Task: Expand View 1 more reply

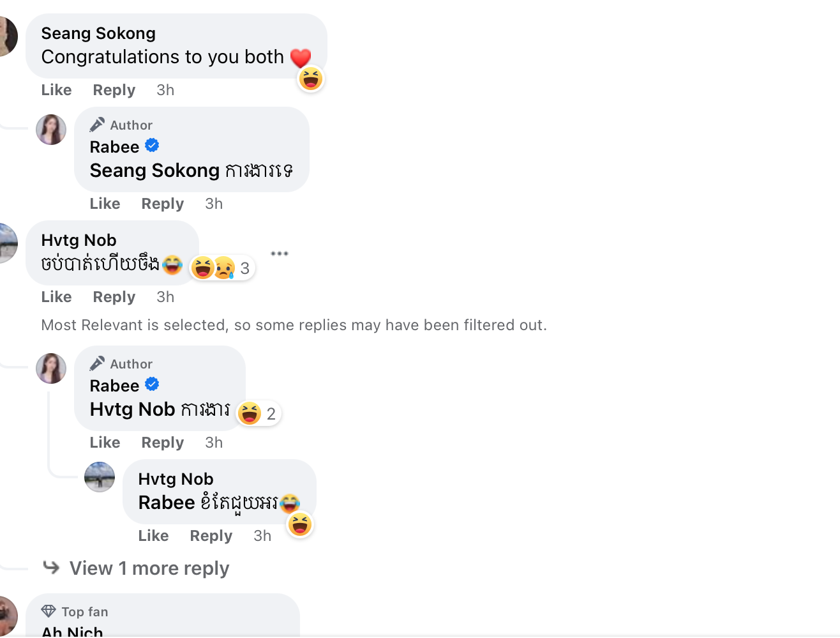Action: (x=149, y=568)
